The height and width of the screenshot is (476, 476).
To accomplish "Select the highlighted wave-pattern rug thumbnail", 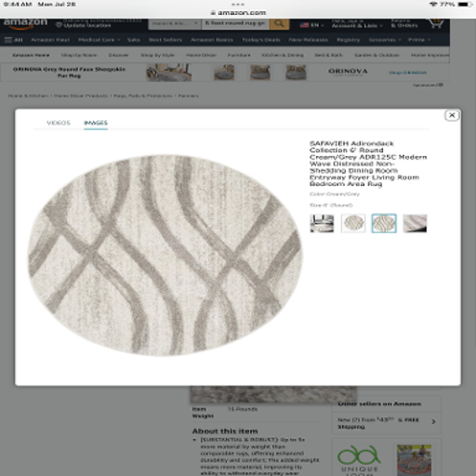I will [384, 223].
